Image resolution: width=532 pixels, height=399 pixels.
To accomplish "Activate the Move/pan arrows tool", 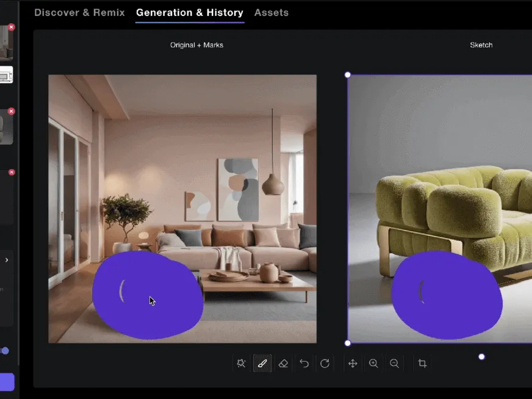I will pyautogui.click(x=353, y=364).
